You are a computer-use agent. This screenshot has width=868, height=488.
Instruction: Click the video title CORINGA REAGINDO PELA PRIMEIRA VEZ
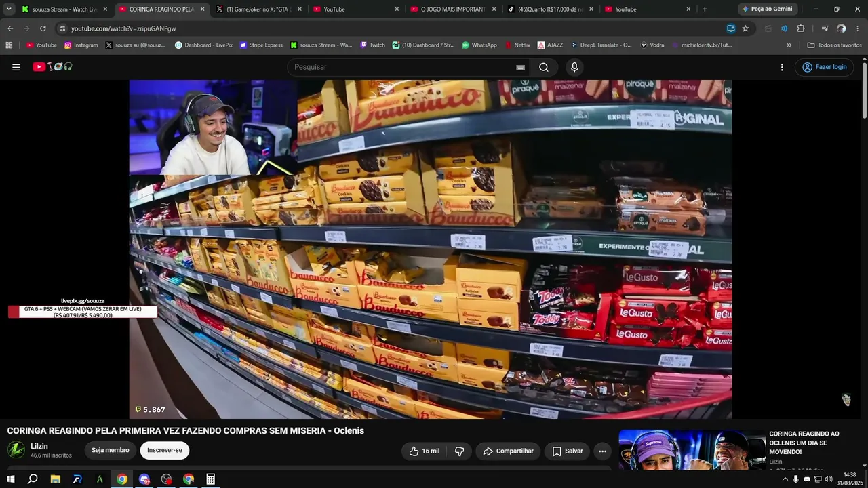pos(186,430)
